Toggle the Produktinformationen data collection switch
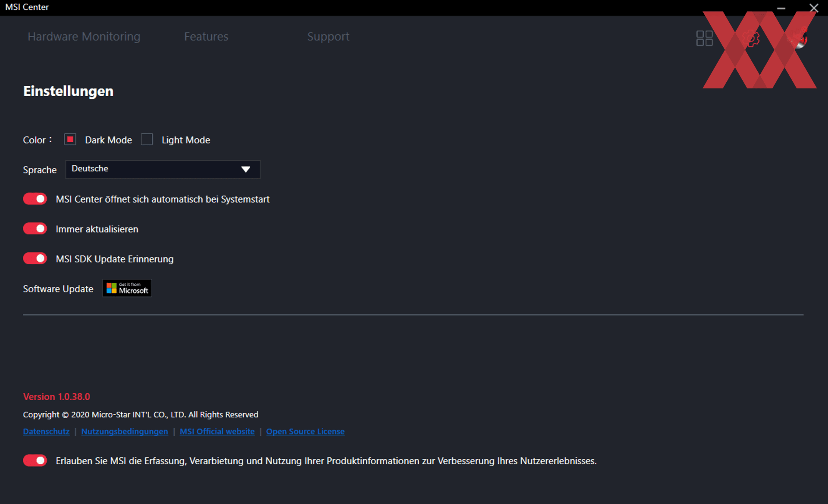The height and width of the screenshot is (504, 828). click(35, 460)
